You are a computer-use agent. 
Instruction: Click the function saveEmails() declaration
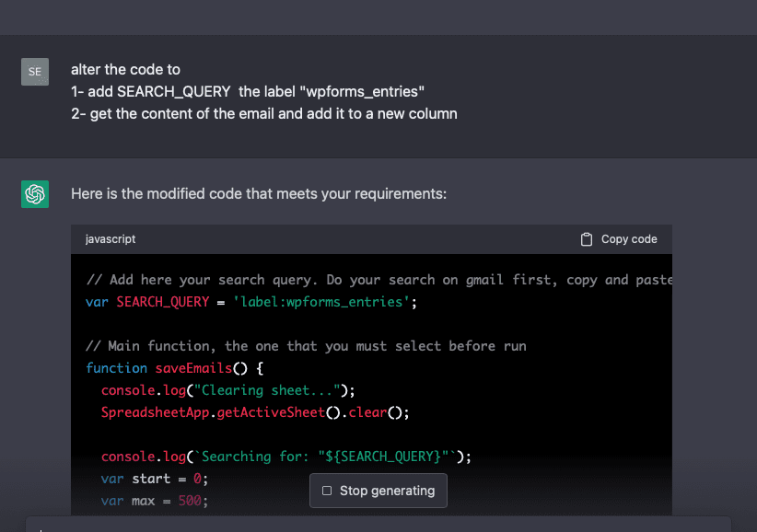coord(175,368)
